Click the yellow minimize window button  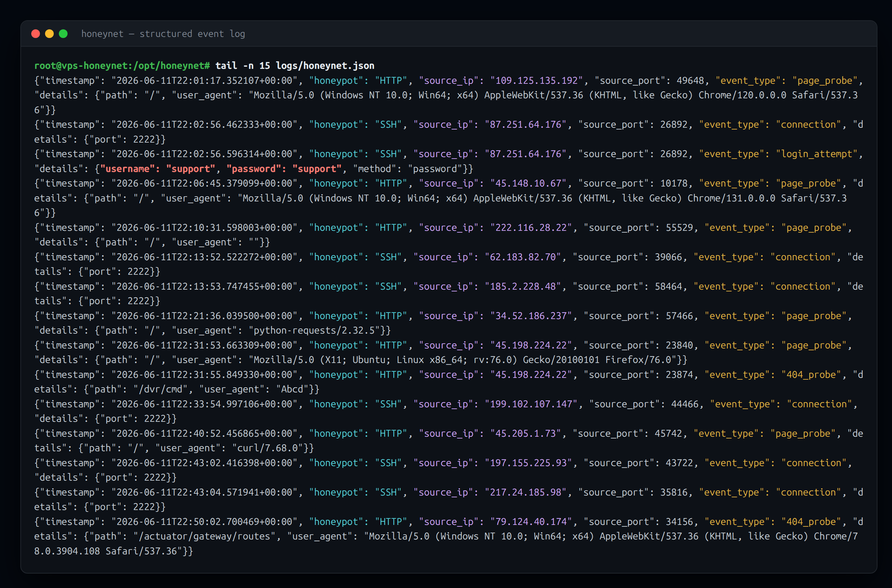(x=50, y=34)
